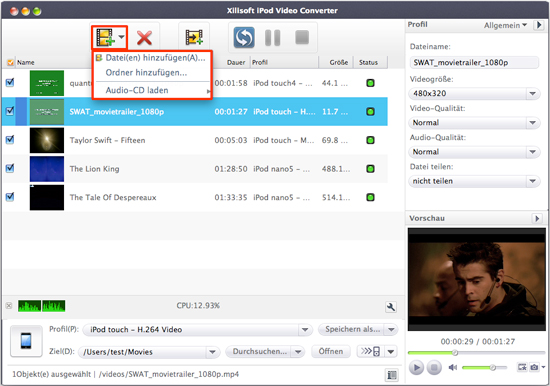Click status indicator of the SWAT_movietrailer_1080p row

click(370, 112)
